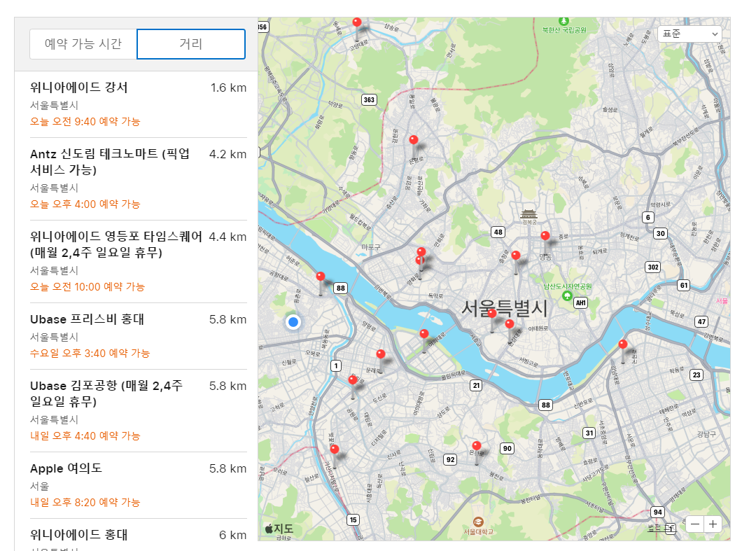This screenshot has width=756, height=551.
Task: Select the red pin on 여의대로
Action: pyautogui.click(x=423, y=333)
